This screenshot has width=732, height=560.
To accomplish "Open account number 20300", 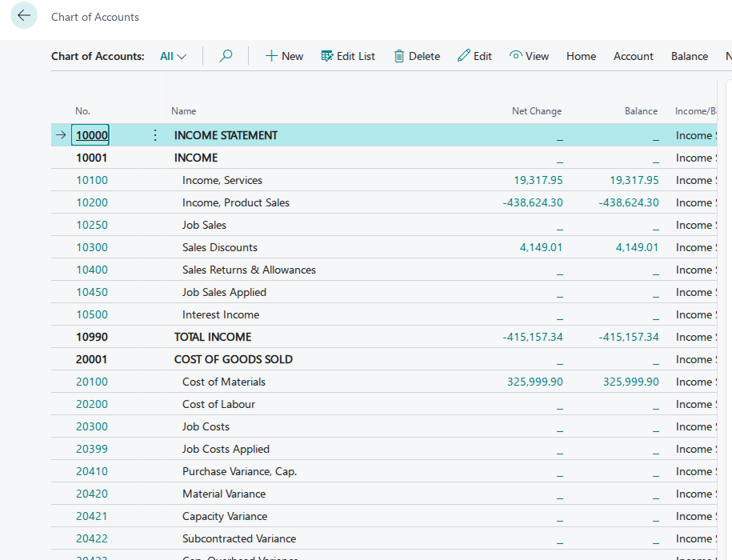I will (92, 426).
